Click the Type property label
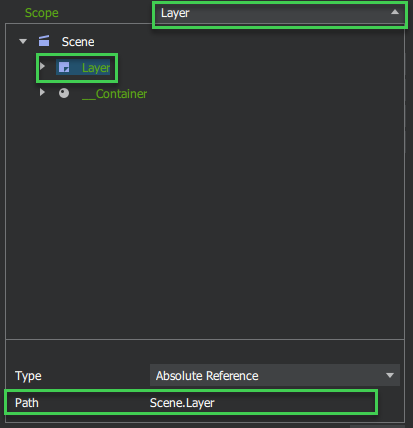413x428 pixels. pyautogui.click(x=28, y=376)
